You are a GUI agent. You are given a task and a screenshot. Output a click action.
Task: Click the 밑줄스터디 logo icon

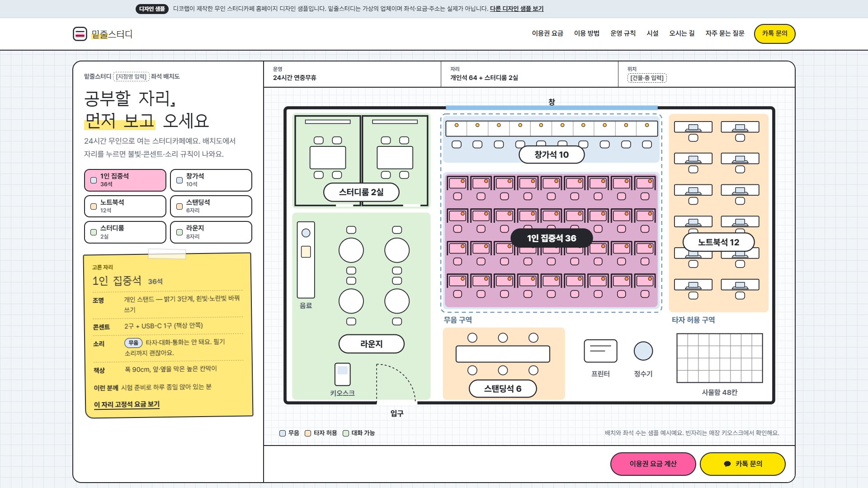pos(80,34)
